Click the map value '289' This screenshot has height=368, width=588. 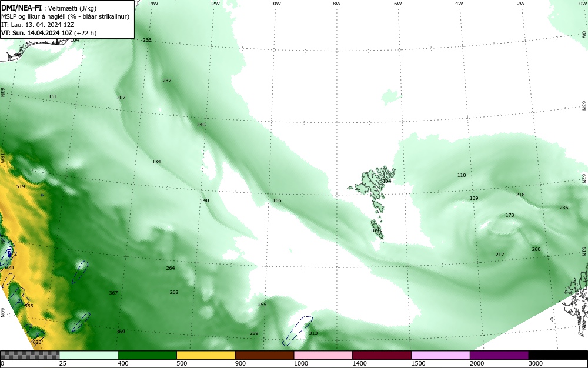[x=254, y=333]
